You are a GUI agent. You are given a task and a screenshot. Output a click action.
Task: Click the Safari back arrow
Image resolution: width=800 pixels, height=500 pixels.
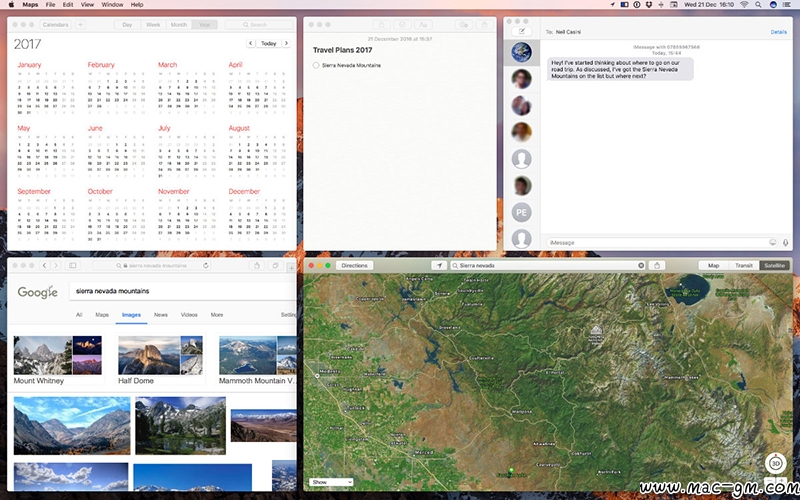coord(44,265)
